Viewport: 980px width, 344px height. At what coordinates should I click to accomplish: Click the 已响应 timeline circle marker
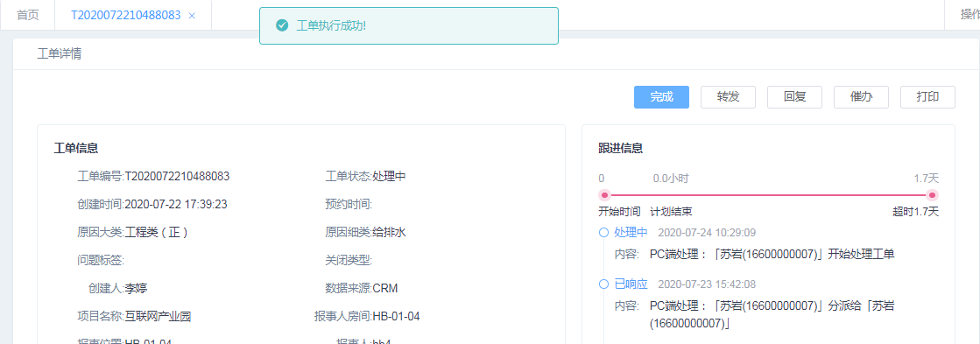pos(603,284)
